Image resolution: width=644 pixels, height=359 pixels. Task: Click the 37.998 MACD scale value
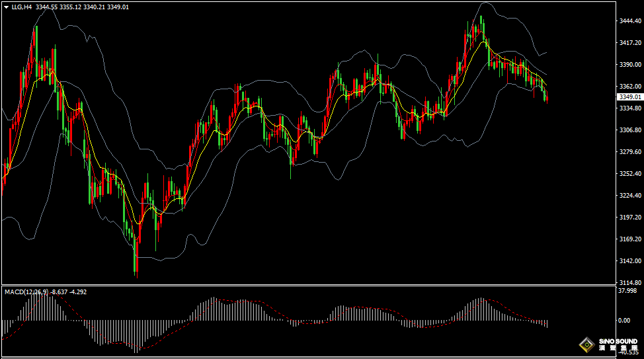click(627, 291)
